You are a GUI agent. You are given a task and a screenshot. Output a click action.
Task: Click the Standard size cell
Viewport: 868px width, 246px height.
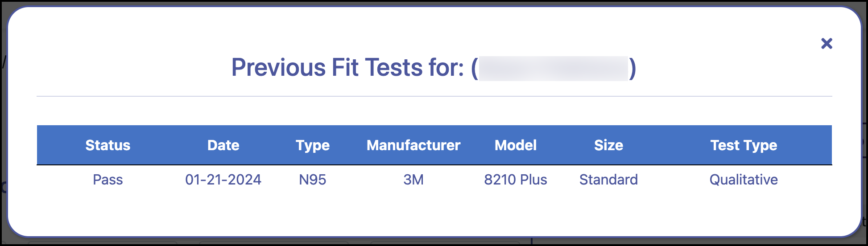608,180
